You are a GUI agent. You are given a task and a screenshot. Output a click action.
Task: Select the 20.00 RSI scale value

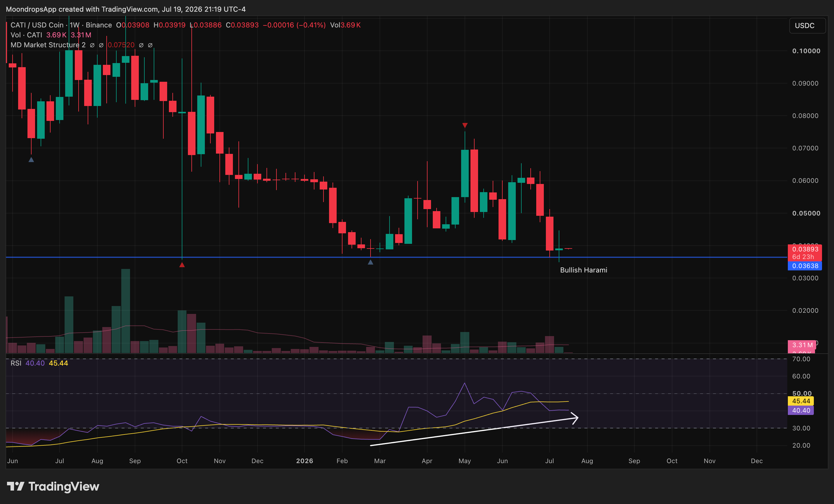tap(801, 446)
